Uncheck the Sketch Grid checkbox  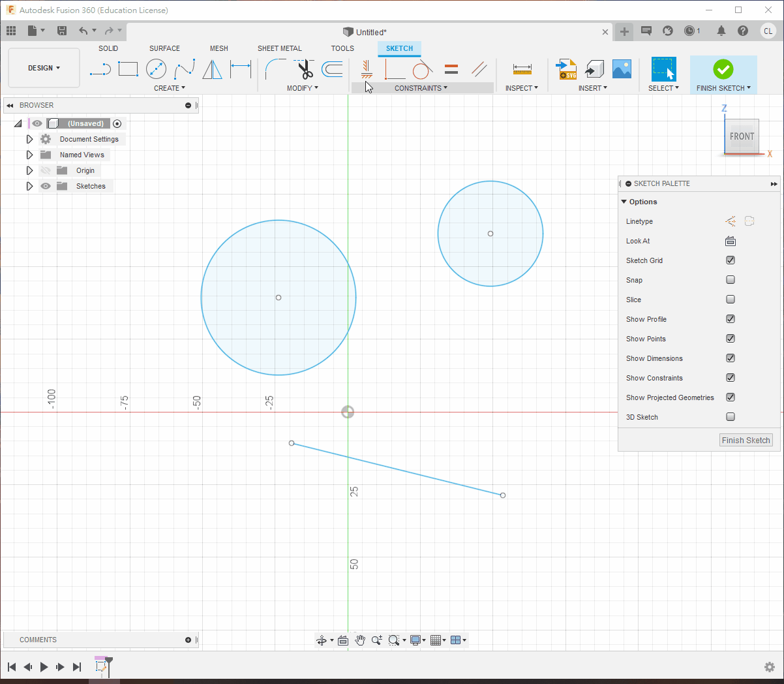click(x=731, y=260)
